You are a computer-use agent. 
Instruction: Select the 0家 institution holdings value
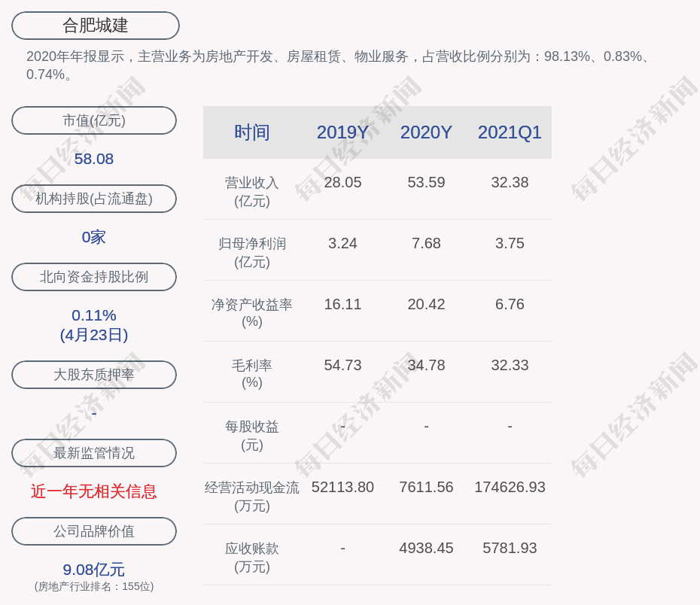coord(94,237)
